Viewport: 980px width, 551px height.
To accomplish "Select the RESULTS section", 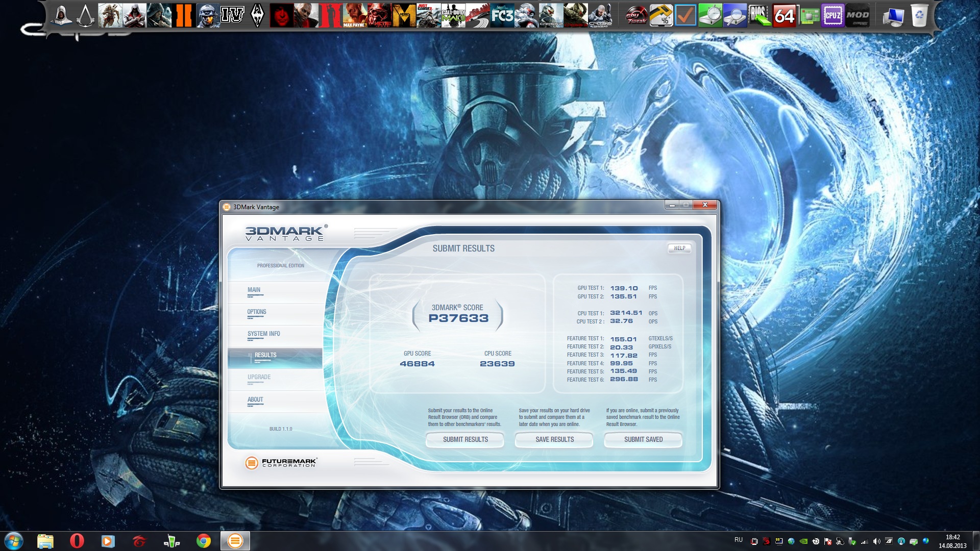I will (x=275, y=358).
